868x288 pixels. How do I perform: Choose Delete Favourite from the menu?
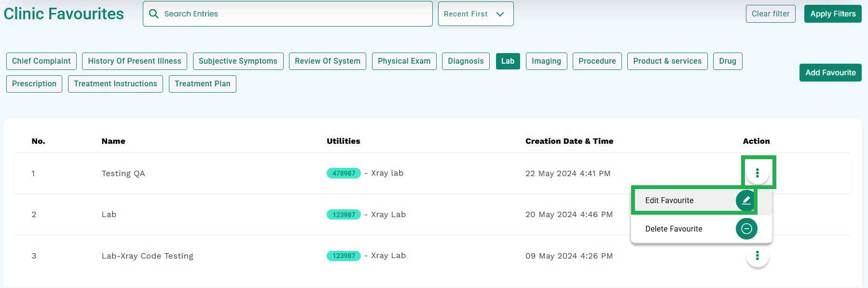(702, 229)
